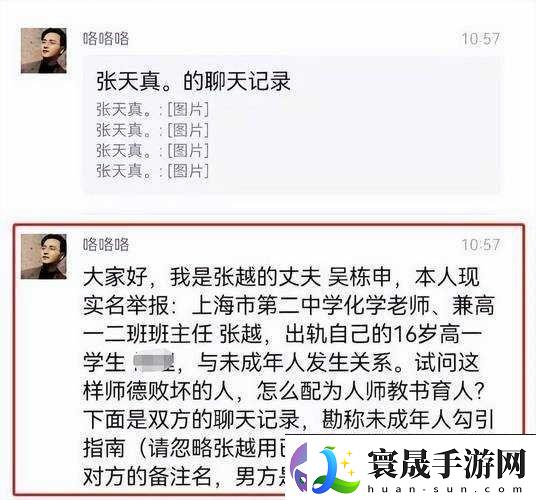The width and height of the screenshot is (536, 500).
Task: Click the 寰晟手游网 watermark text
Action: pos(446,463)
